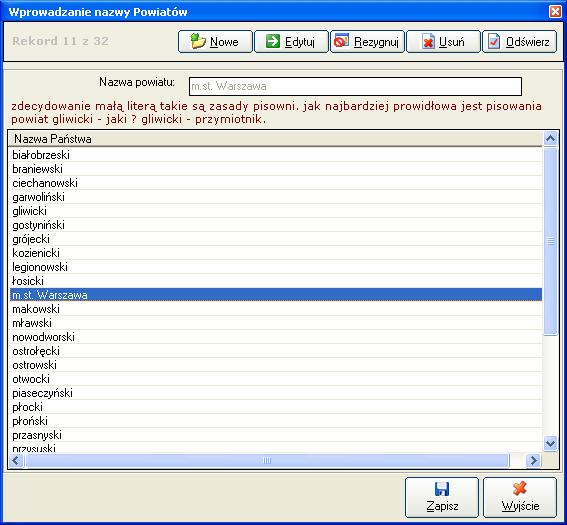Click the Nazwa Państwa column header

[275, 139]
